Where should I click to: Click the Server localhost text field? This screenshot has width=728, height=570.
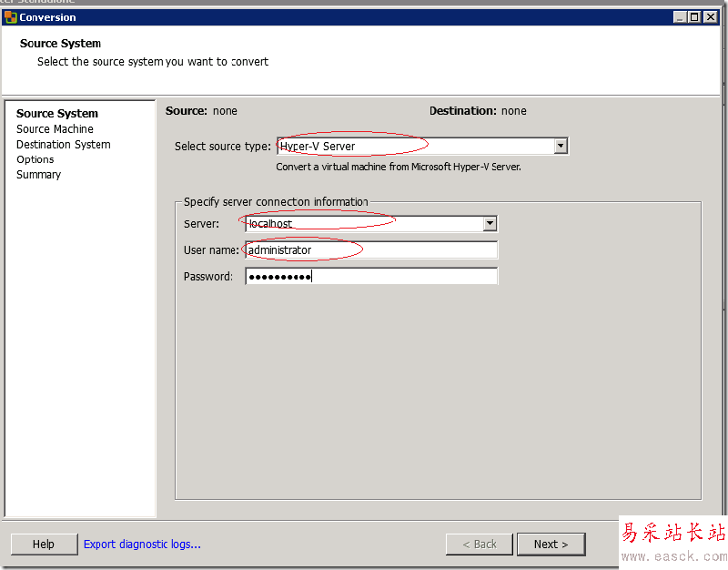click(364, 223)
